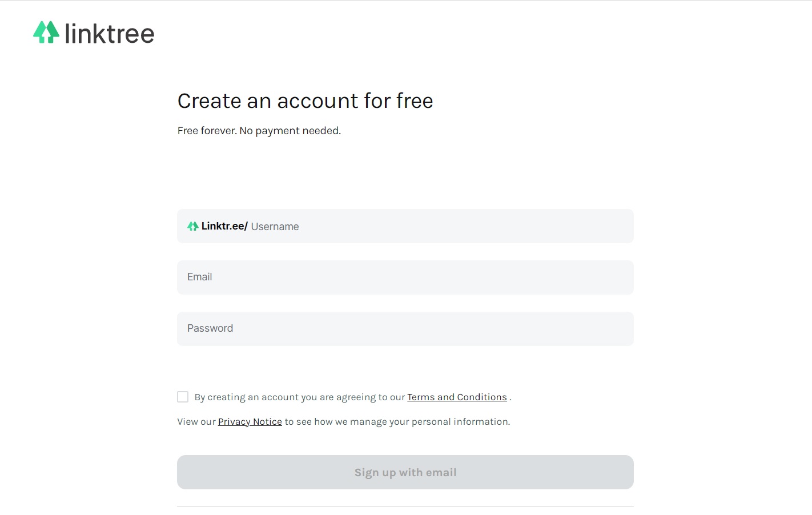View the Privacy Notice
The height and width of the screenshot is (515, 812).
pyautogui.click(x=250, y=421)
